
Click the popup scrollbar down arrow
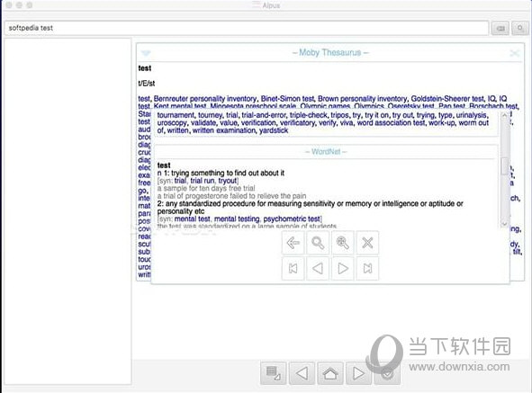(x=504, y=223)
